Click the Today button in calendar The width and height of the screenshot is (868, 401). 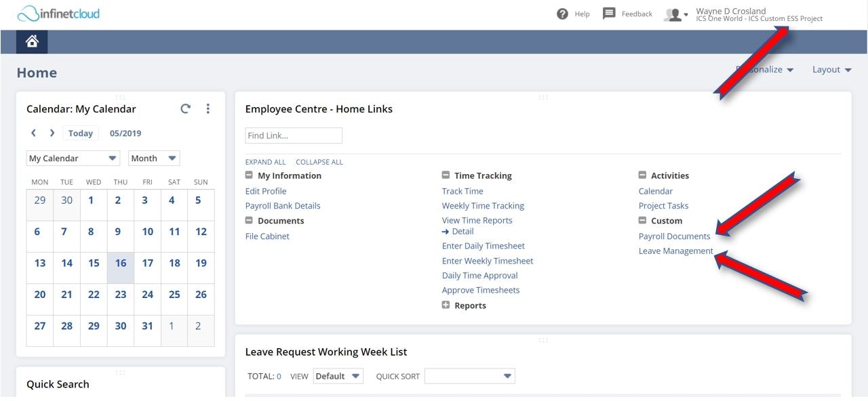pos(81,133)
